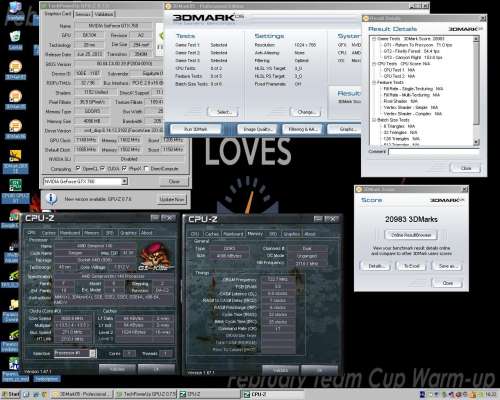Click the Comment input field in Result Details
Viewport: 500px width, 400px height.
click(434, 152)
